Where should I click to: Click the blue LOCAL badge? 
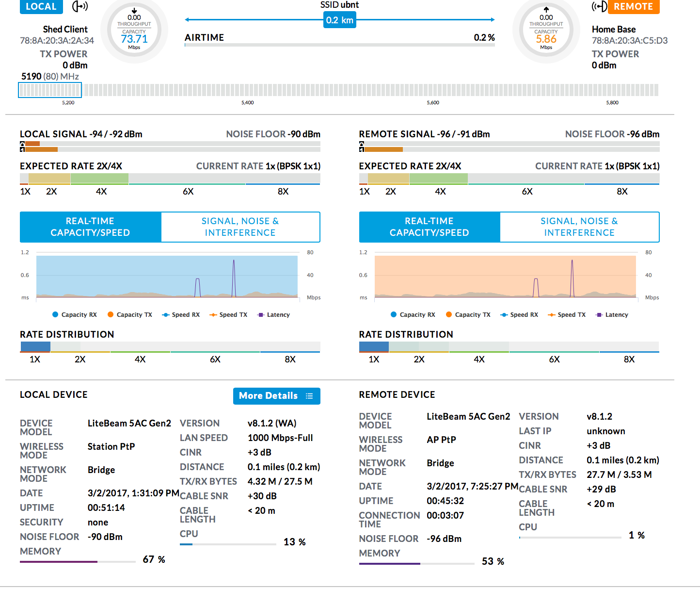point(41,6)
